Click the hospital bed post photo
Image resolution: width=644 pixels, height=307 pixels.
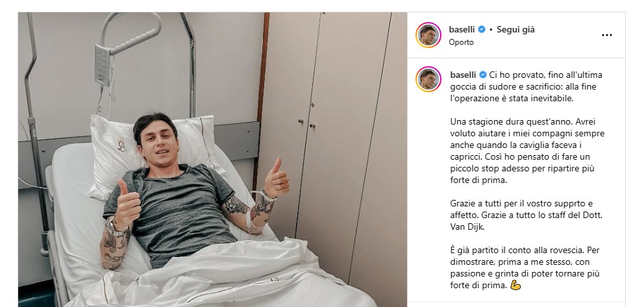[x=212, y=160]
